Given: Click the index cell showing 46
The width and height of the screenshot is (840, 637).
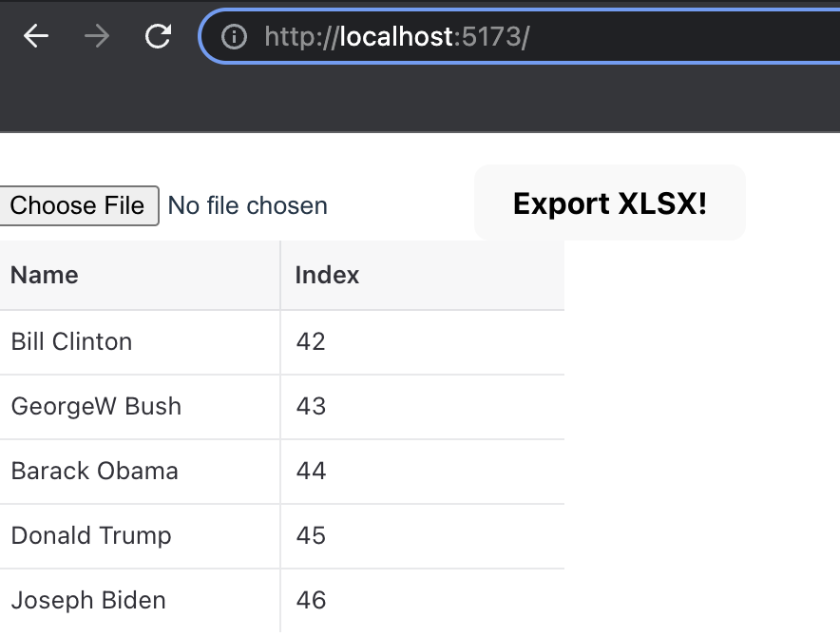Looking at the screenshot, I should point(311,600).
